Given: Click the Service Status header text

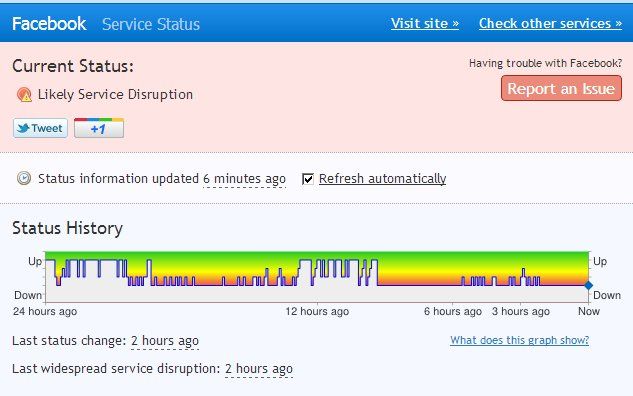Looking at the screenshot, I should 151,24.
